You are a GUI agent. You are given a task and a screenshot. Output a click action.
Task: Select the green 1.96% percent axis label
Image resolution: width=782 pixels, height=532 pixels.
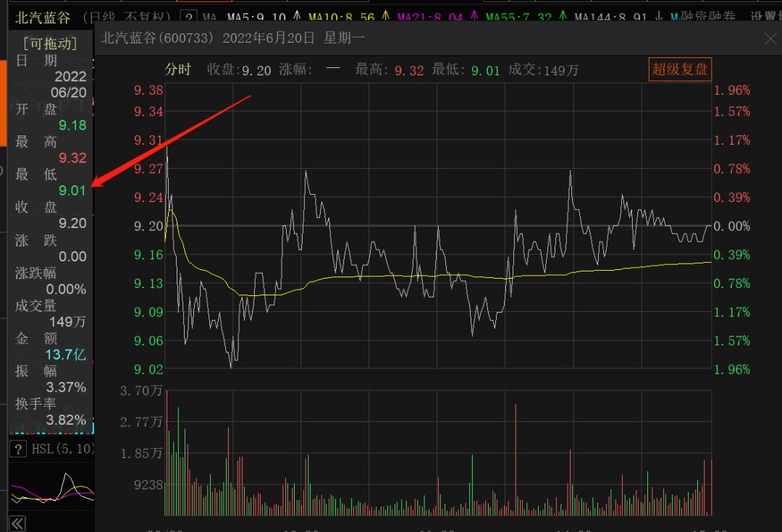[x=732, y=369]
